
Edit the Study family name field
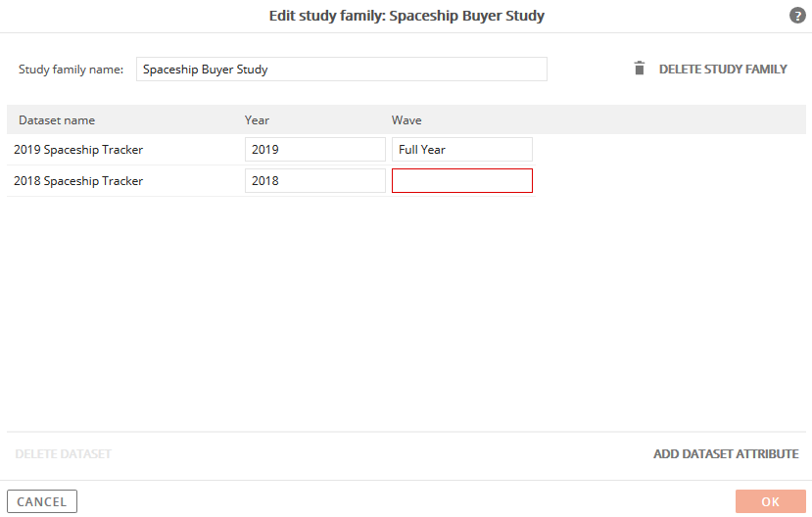coord(341,69)
